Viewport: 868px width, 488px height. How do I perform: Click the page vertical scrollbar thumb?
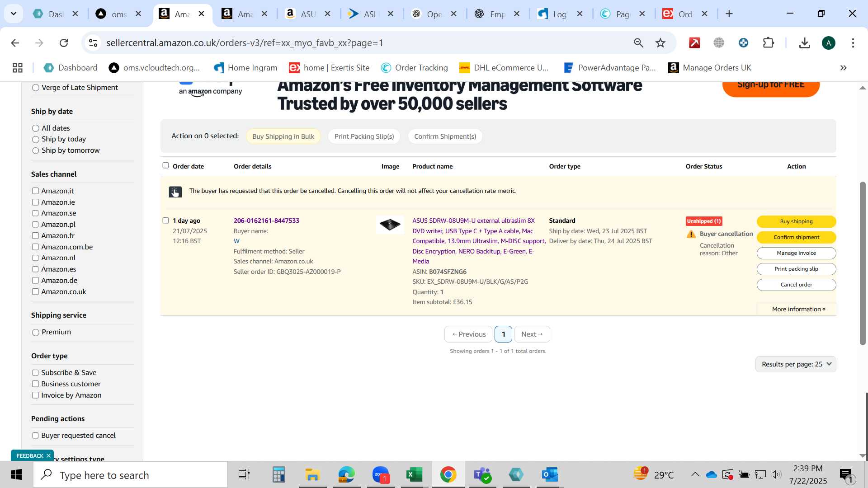[x=863, y=263]
